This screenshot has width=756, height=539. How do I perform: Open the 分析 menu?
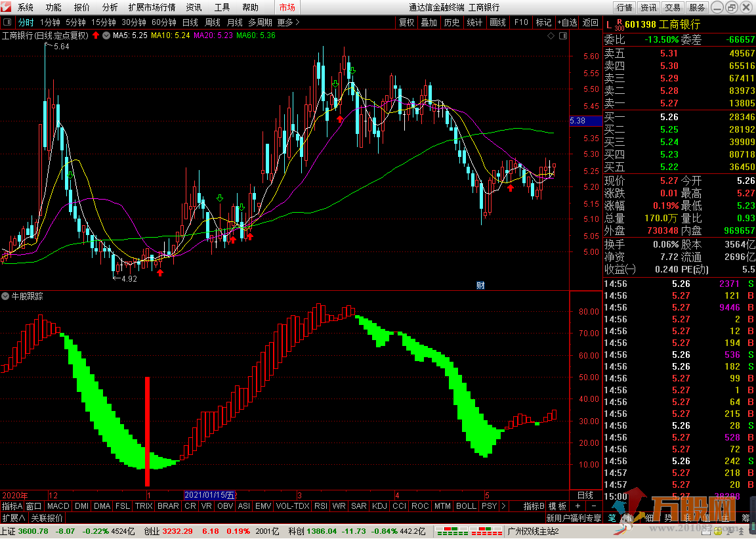tap(110, 7)
